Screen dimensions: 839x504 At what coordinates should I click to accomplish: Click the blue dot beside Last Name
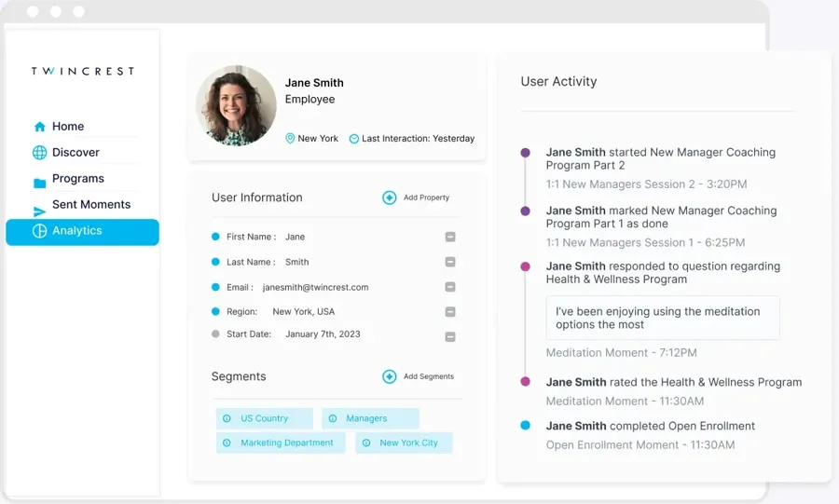click(215, 262)
